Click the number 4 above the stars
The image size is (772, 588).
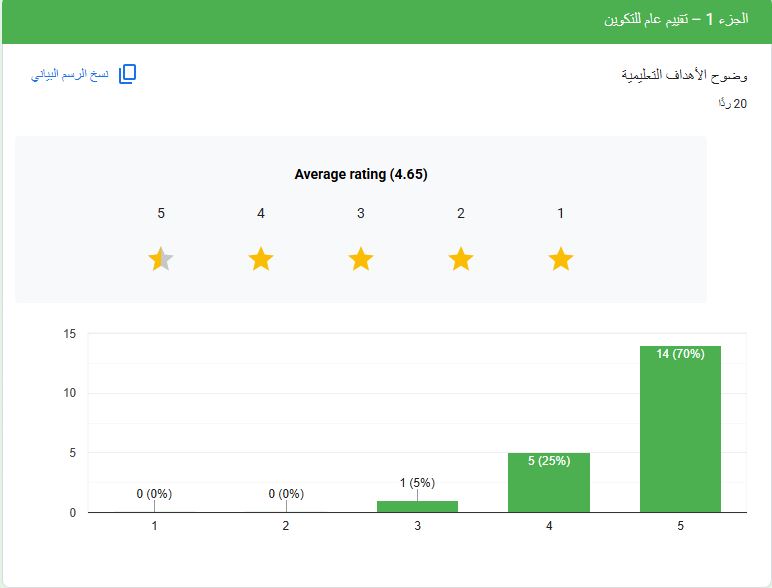pos(261,213)
